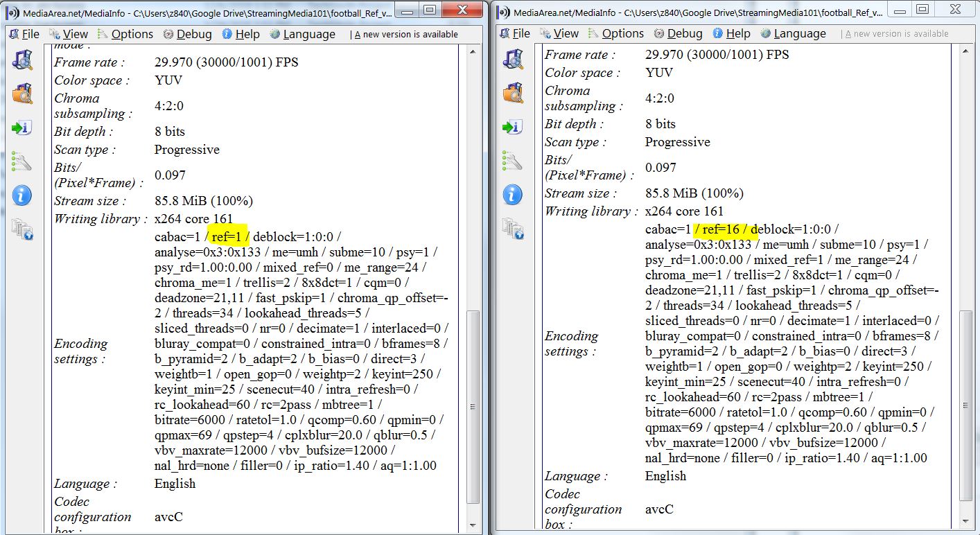Open the Debug menu in the right window

[x=679, y=33]
